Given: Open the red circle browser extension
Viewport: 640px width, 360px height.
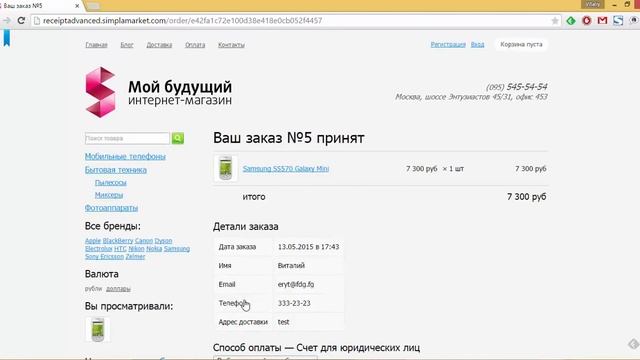Looking at the screenshot, I should (587, 20).
